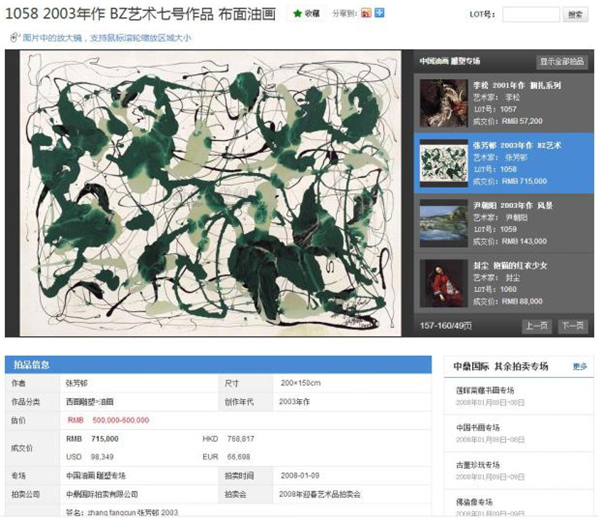The width and height of the screenshot is (600, 518).
Task: Open 中国书画专场 auction session link
Action: pyautogui.click(x=478, y=427)
